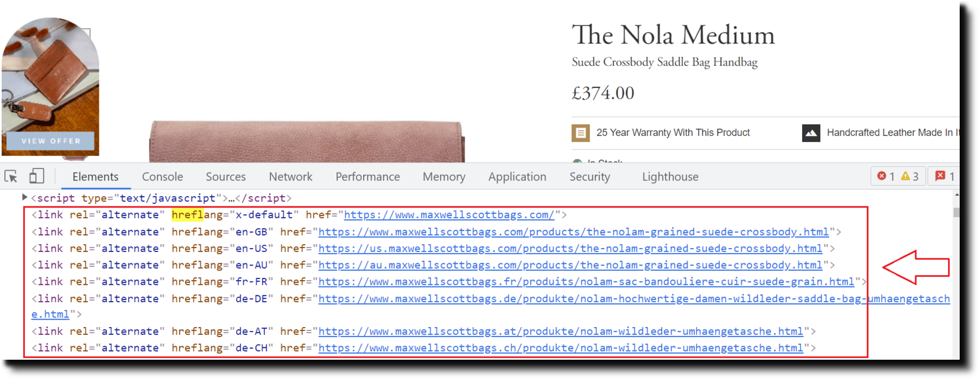Follow the fr-FR hreflang URL link
Screen dimensions: 980x380
(x=586, y=282)
